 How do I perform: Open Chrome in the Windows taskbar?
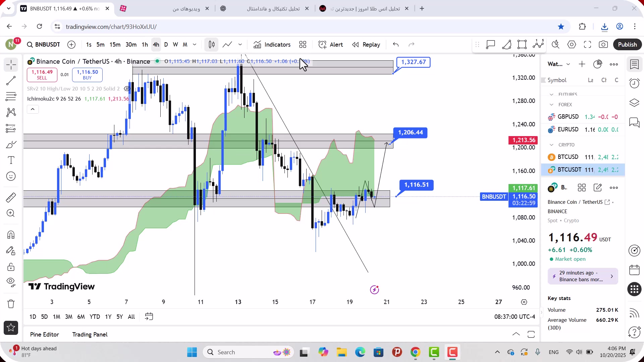point(415,352)
